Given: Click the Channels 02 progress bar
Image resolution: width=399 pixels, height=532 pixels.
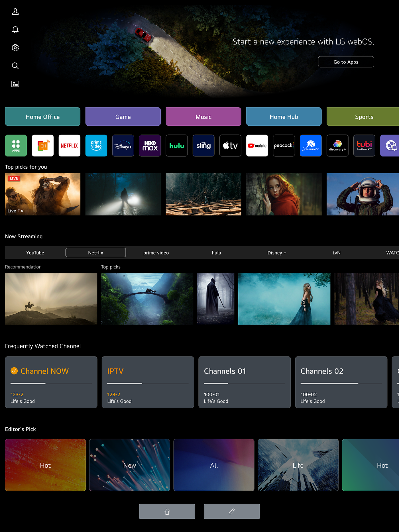Looking at the screenshot, I should [341, 384].
